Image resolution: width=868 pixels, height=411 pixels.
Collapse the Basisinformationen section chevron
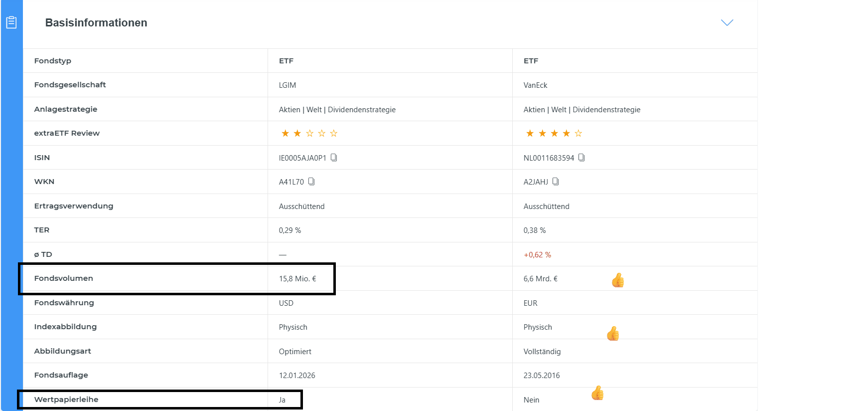(727, 22)
